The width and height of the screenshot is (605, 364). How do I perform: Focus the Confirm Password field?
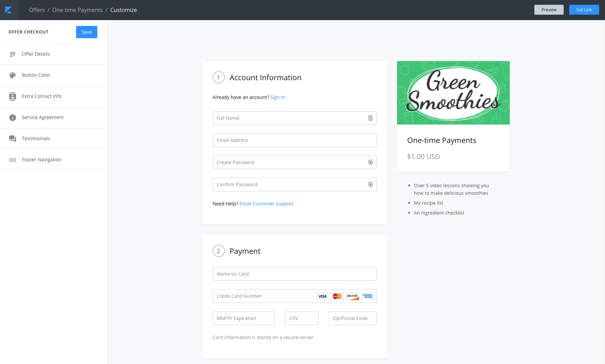point(295,185)
